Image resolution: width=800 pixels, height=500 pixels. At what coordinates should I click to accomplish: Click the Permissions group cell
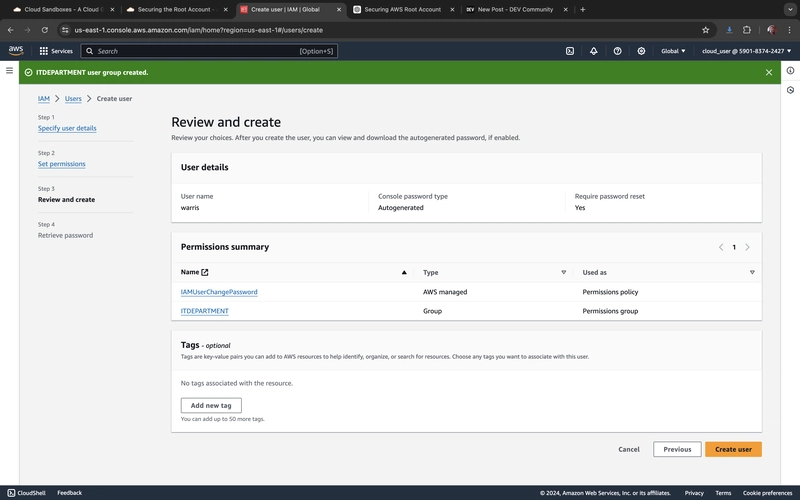[610, 311]
